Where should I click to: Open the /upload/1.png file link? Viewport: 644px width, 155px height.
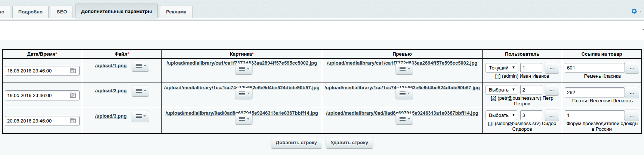tap(111, 66)
